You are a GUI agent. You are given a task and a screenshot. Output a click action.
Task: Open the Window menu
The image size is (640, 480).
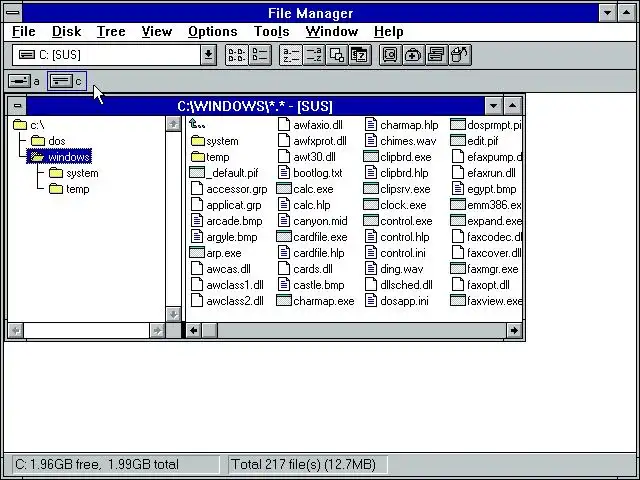[x=332, y=31]
